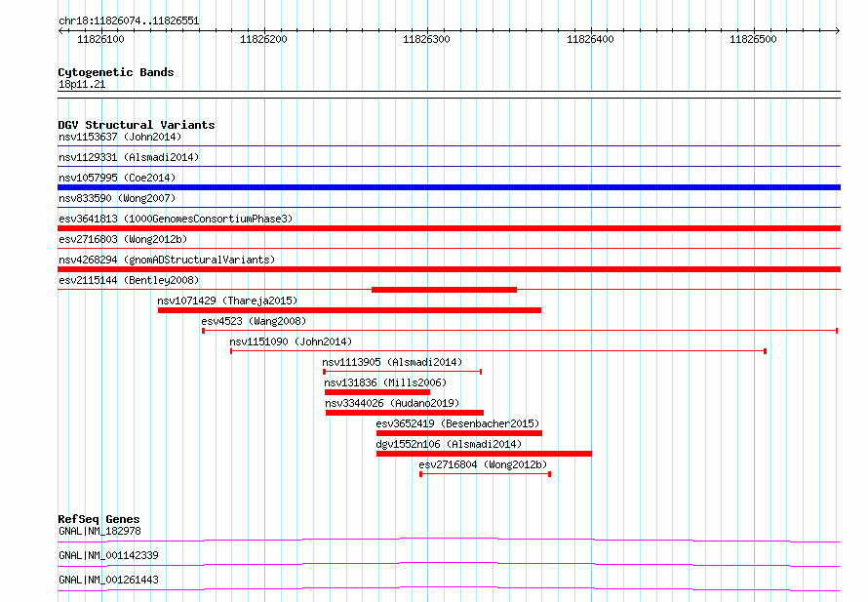Open the esv4523 (Wang2008) variant
This screenshot has height=602, width=868.
pos(254,321)
